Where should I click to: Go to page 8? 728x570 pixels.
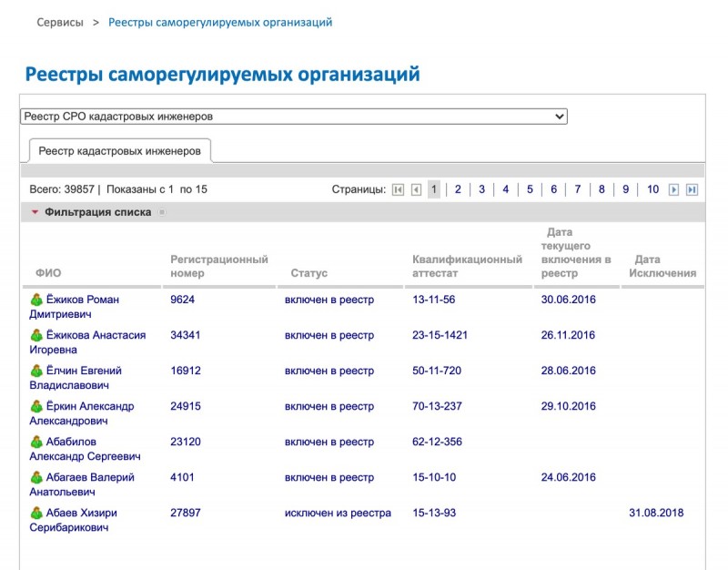tap(602, 189)
